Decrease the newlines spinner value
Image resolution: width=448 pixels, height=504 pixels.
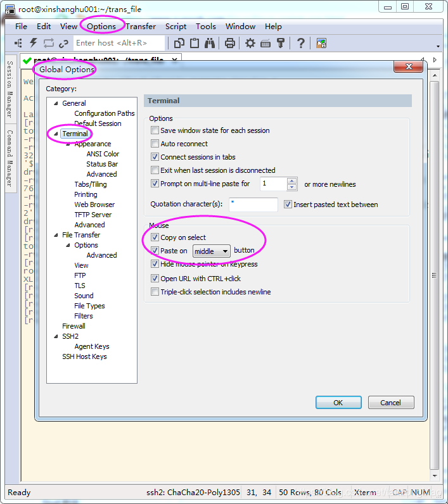[291, 187]
